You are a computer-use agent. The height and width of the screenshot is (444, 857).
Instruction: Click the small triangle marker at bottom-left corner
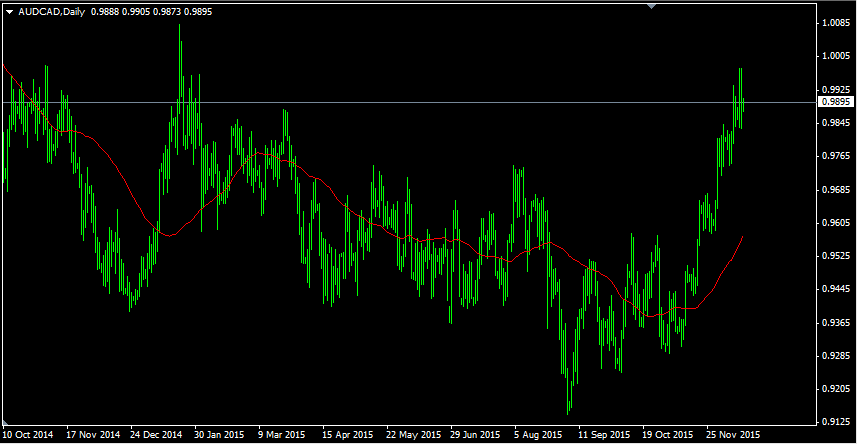coord(5,422)
